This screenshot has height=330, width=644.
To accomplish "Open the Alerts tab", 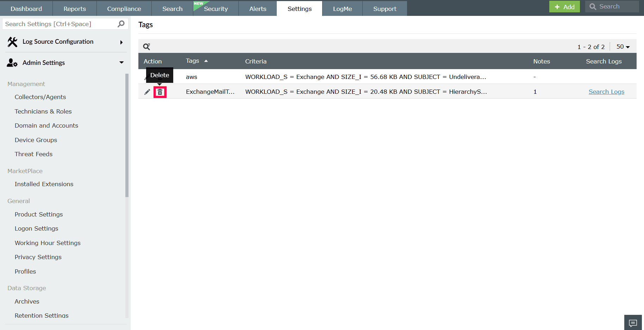I will (258, 8).
